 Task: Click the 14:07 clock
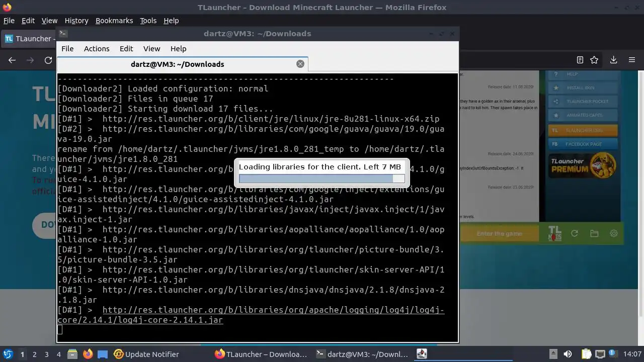point(632,354)
